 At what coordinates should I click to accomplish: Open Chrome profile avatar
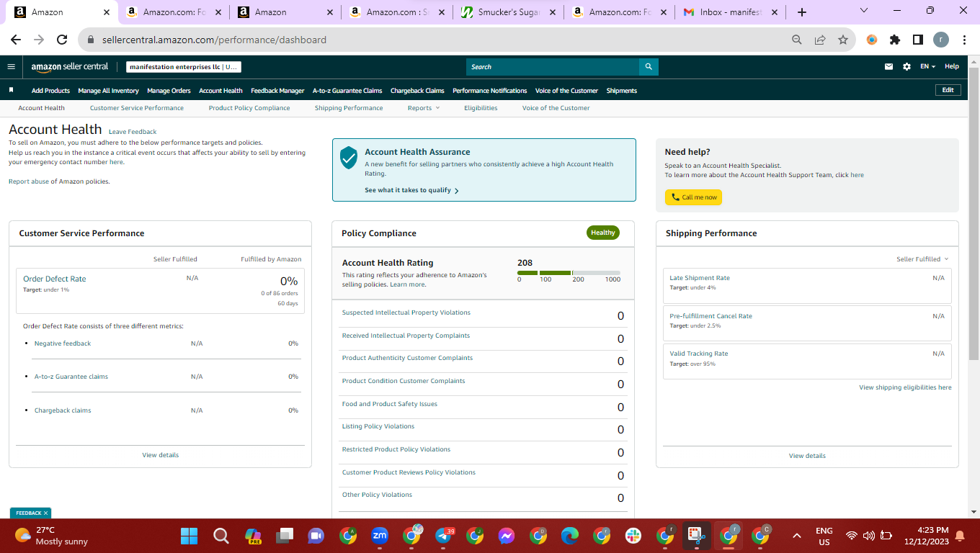940,40
